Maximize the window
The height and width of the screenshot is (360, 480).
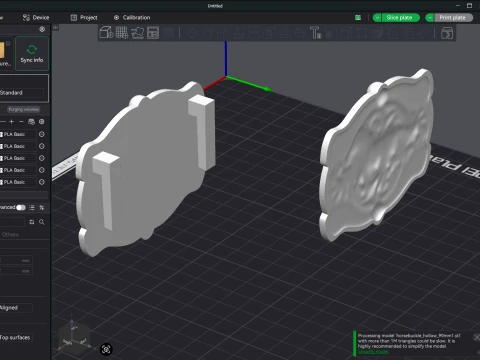tap(469, 5)
